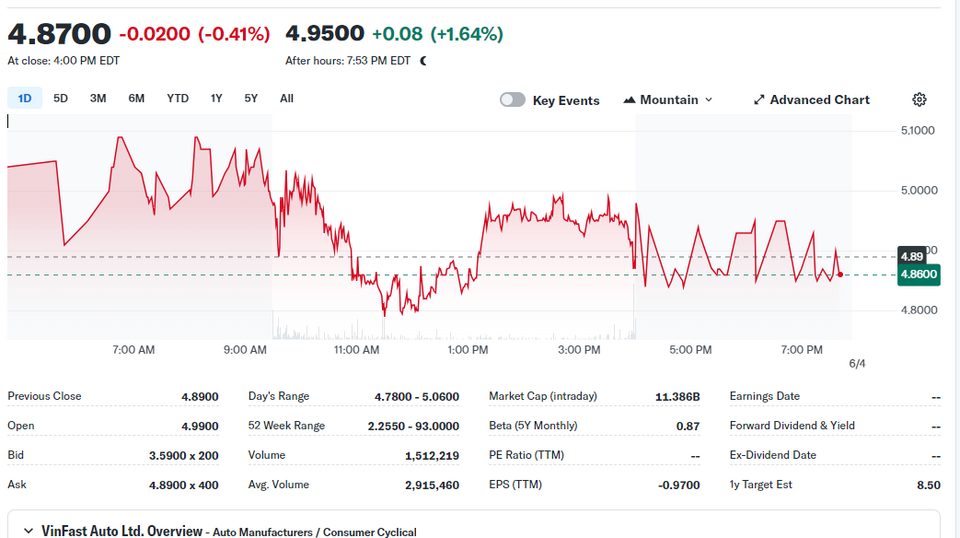
Task: Click the Mountain chart type icon
Action: (x=629, y=100)
